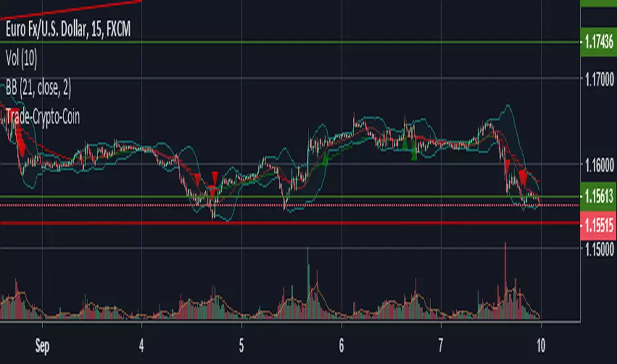Click the 10 date label on time axis
This screenshot has height=364, width=617.
[x=541, y=346]
